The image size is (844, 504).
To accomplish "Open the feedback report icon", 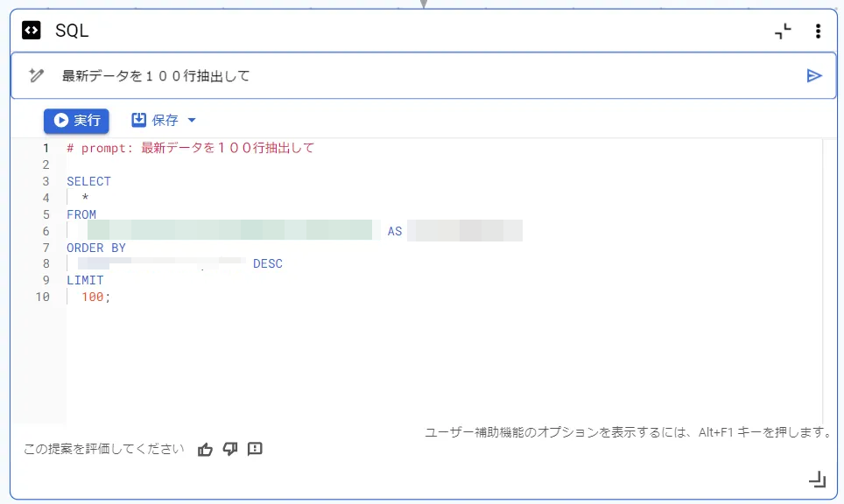I will click(x=254, y=448).
